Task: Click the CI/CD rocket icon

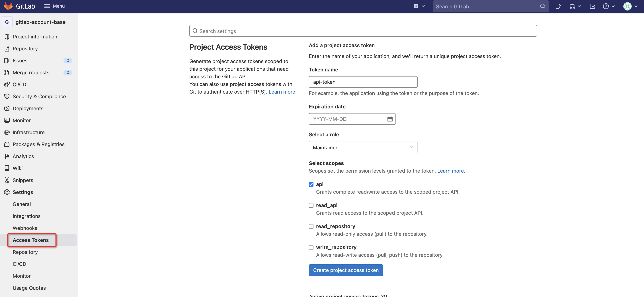Action: click(x=7, y=84)
